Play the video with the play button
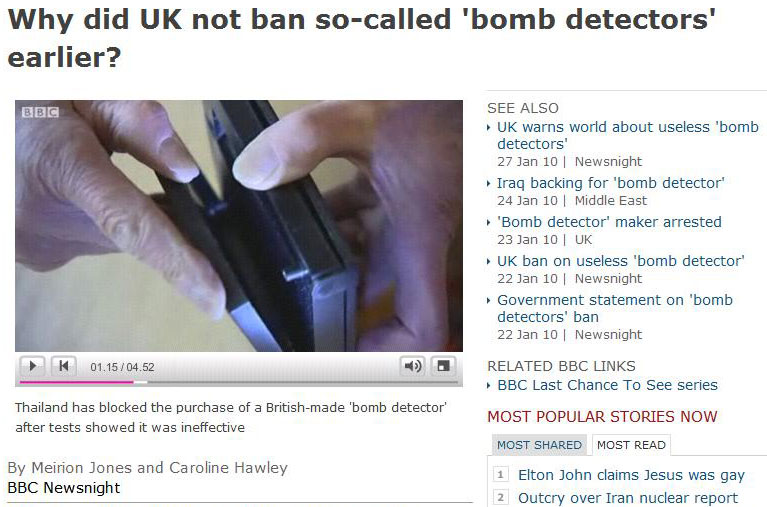The width and height of the screenshot is (767, 507). [x=33, y=366]
